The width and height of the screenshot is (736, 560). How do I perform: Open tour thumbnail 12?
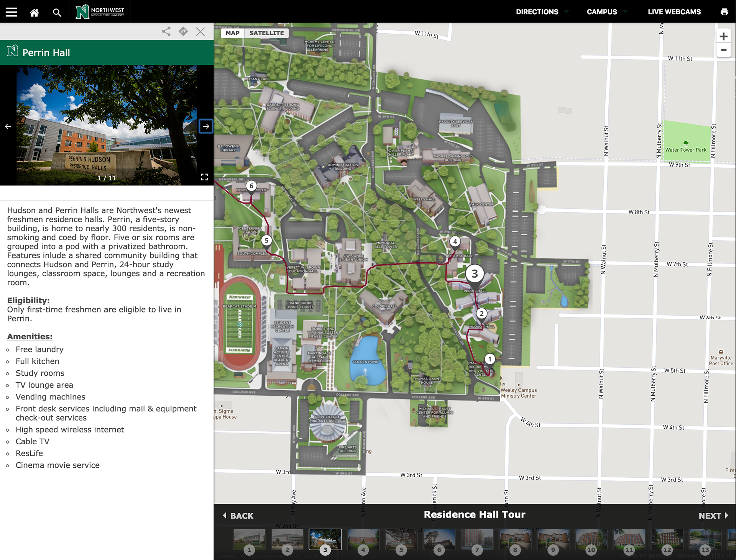667,540
